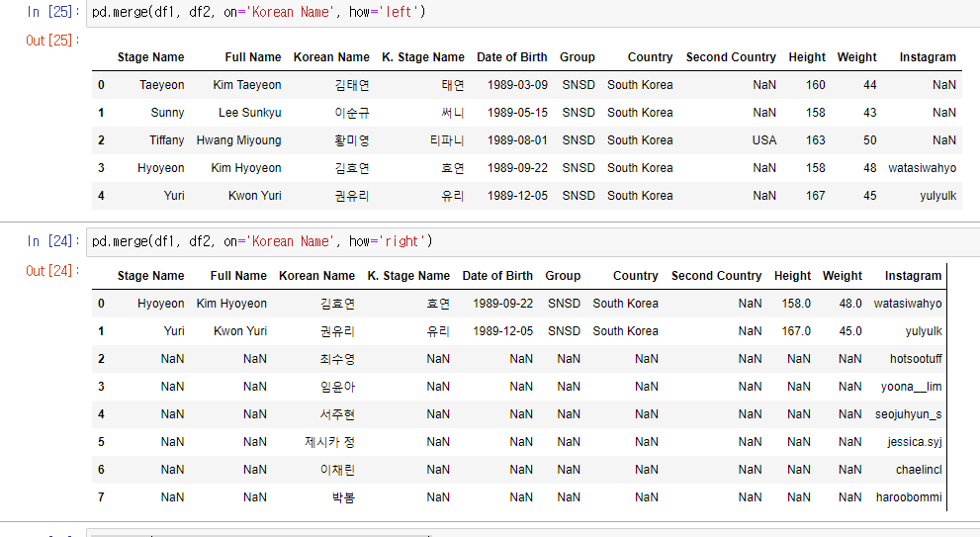Click Instagram header in first table

click(928, 57)
